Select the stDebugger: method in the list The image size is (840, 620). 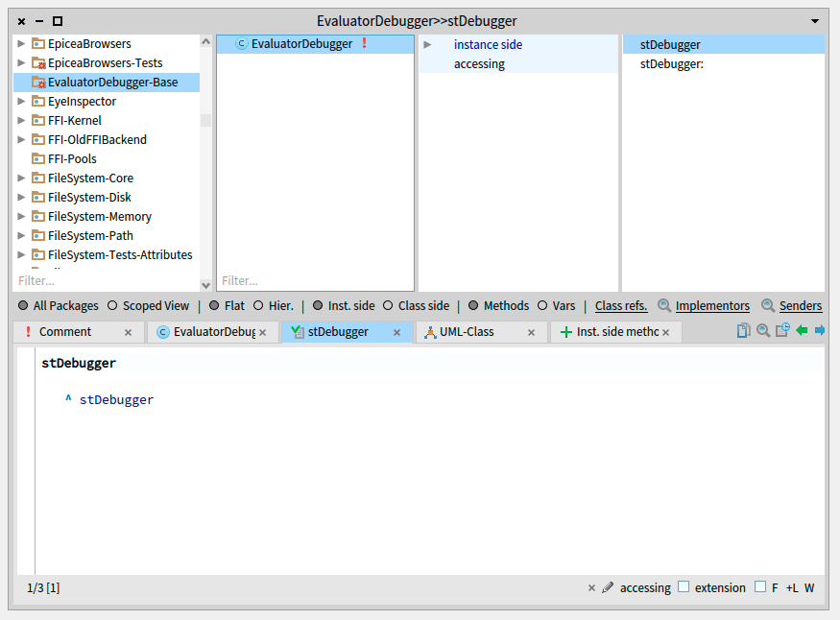(x=672, y=64)
